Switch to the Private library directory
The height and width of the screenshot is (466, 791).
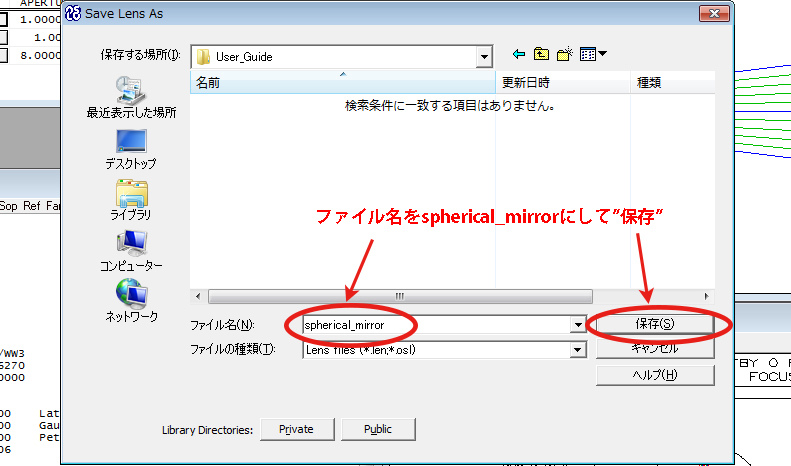[295, 429]
